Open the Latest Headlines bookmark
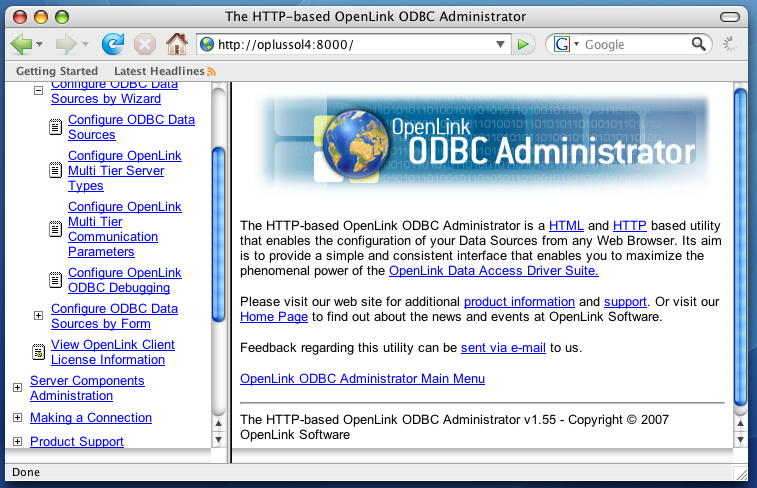The image size is (757, 488). (x=159, y=71)
